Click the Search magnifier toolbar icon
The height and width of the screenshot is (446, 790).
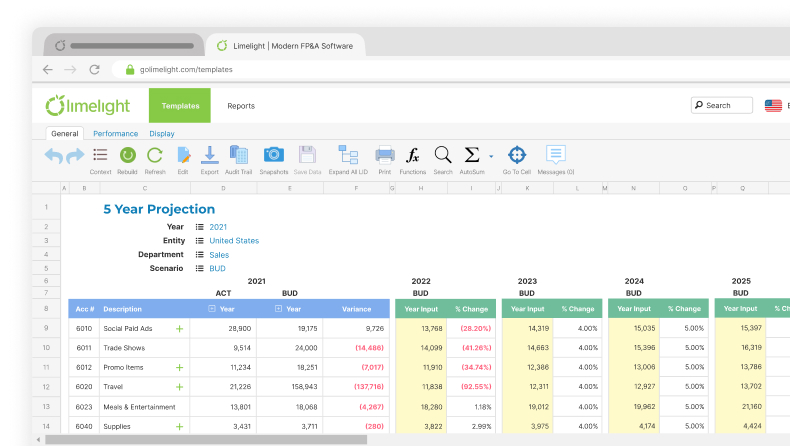pyautogui.click(x=443, y=155)
